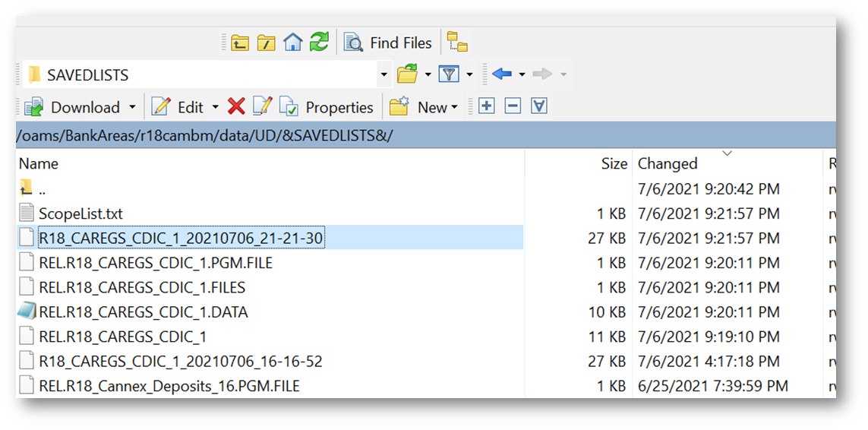Click the root directory folder icon
Image resolution: width=868 pixels, height=430 pixels.
coord(266,43)
